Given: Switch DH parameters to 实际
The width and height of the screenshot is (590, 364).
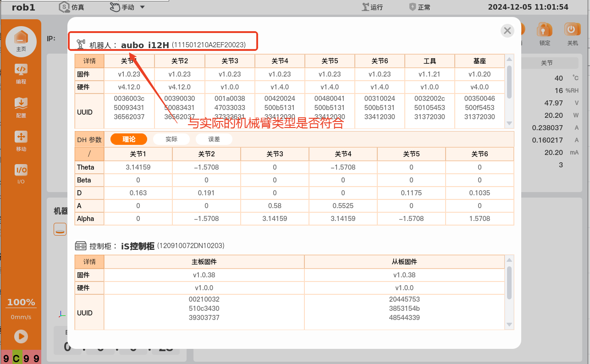Looking at the screenshot, I should tap(171, 139).
